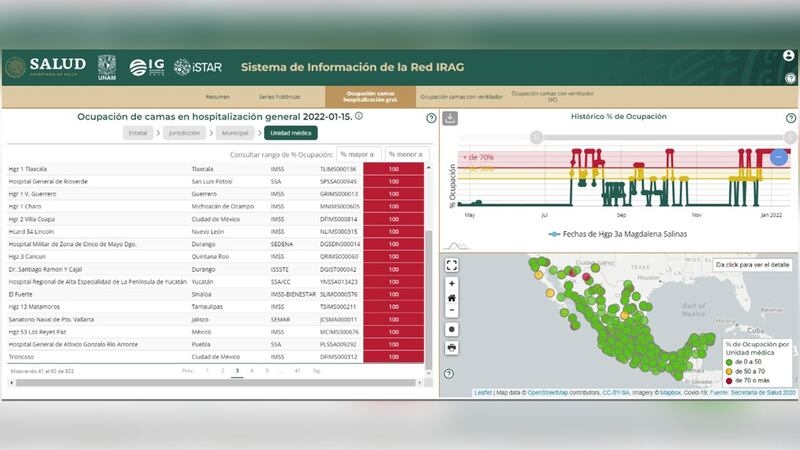Screen dimensions: 800x450
Task: Print the map
Action: click(452, 348)
